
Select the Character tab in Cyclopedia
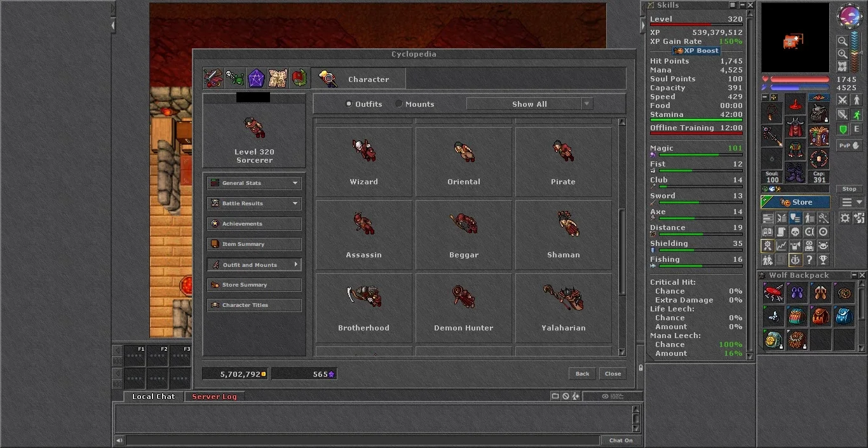358,79
